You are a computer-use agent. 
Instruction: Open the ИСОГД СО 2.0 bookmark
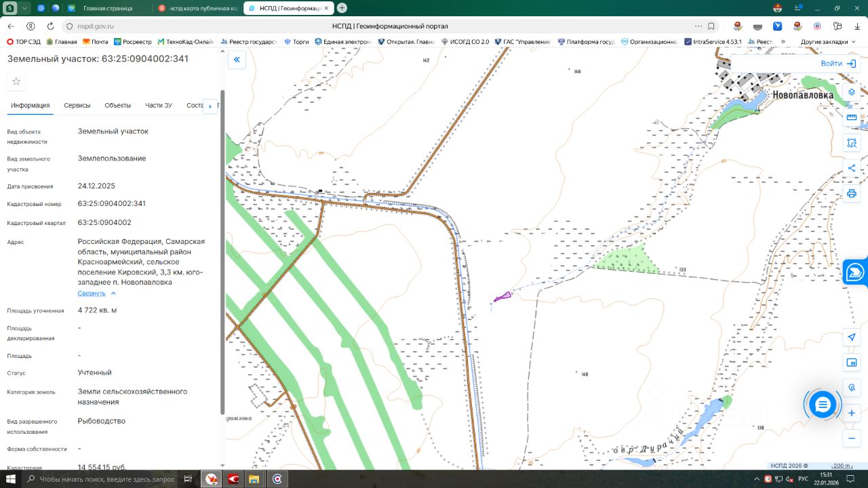(465, 41)
